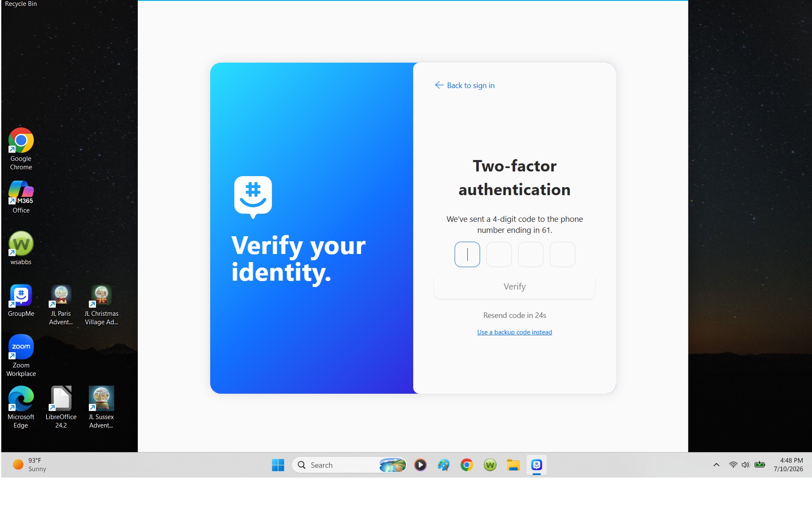Viewport: 812px width, 508px height.
Task: Click the Back to sign in link
Action: click(x=465, y=85)
